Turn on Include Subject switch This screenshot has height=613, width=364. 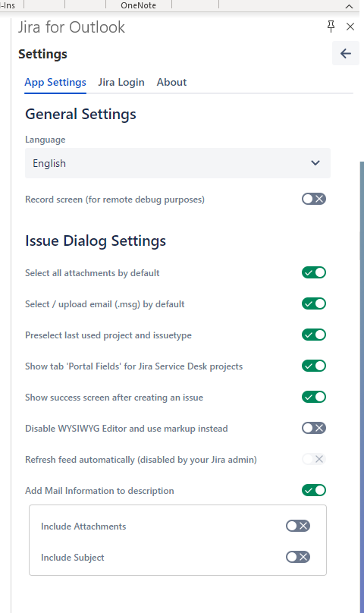pos(298,557)
